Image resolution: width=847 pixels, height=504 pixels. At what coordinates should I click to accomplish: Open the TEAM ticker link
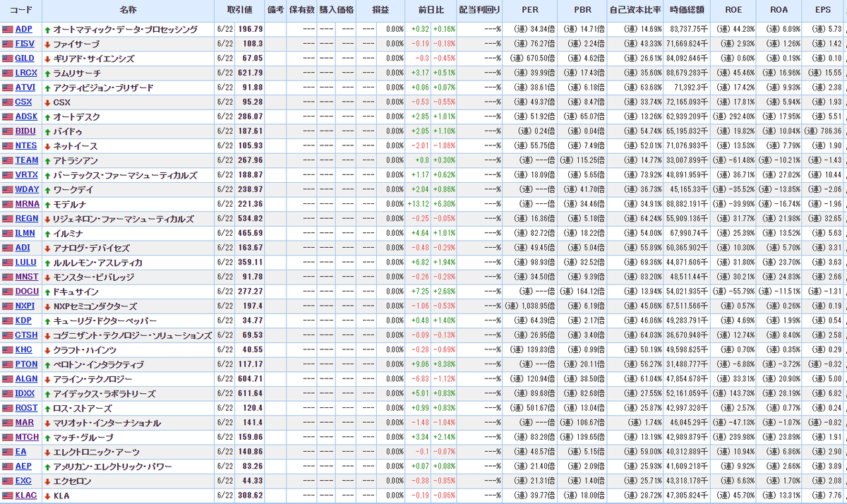26,161
